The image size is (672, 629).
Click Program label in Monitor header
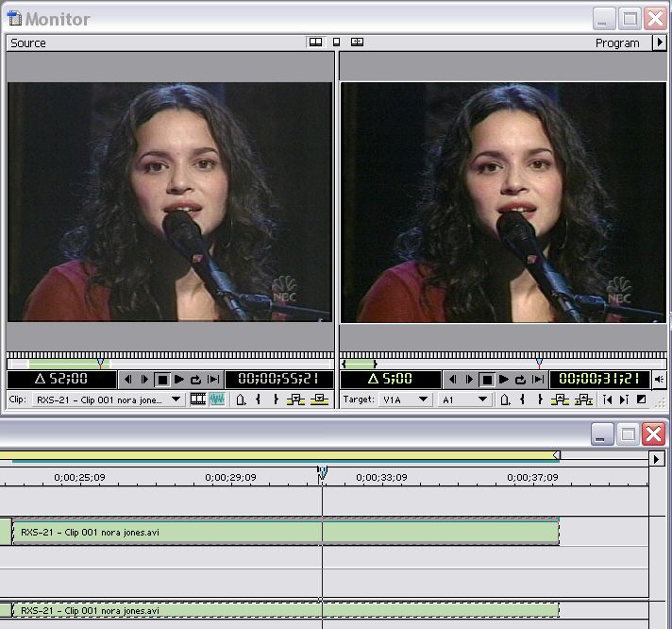(617, 42)
